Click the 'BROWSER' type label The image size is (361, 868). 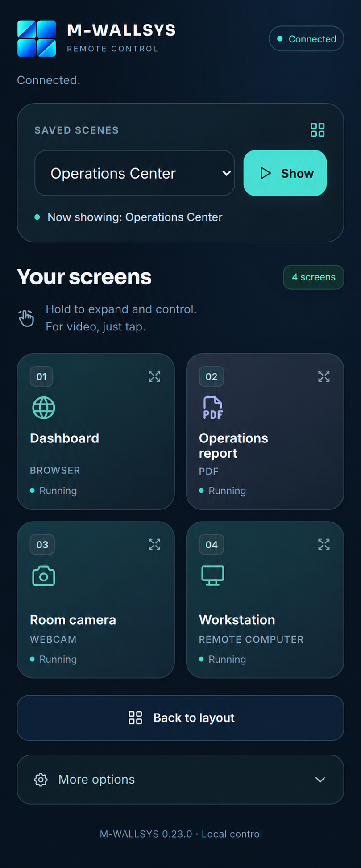pos(55,471)
